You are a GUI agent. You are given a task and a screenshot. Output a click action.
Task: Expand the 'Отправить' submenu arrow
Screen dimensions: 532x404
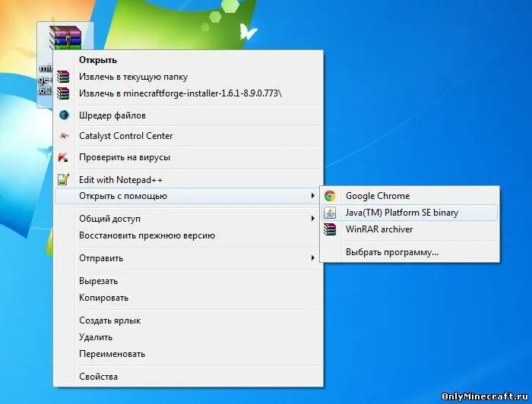coord(312,258)
